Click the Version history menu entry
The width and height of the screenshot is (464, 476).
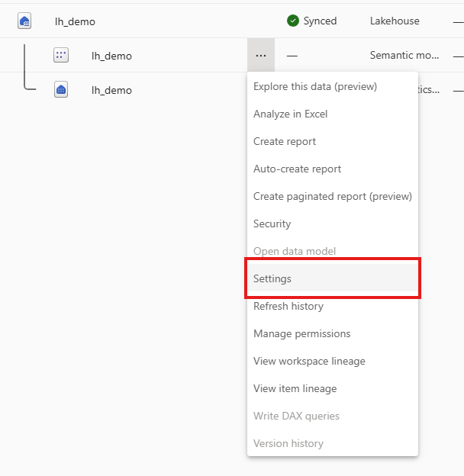[x=288, y=443]
